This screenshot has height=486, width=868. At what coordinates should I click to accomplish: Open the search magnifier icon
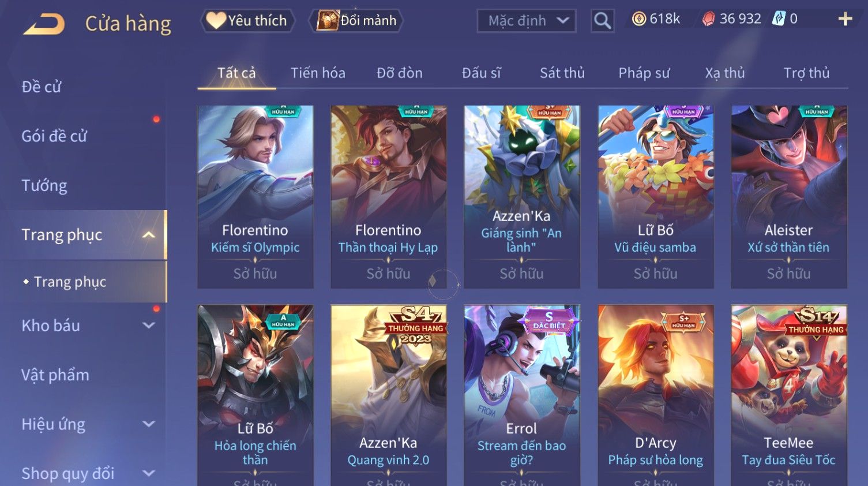(x=602, y=21)
